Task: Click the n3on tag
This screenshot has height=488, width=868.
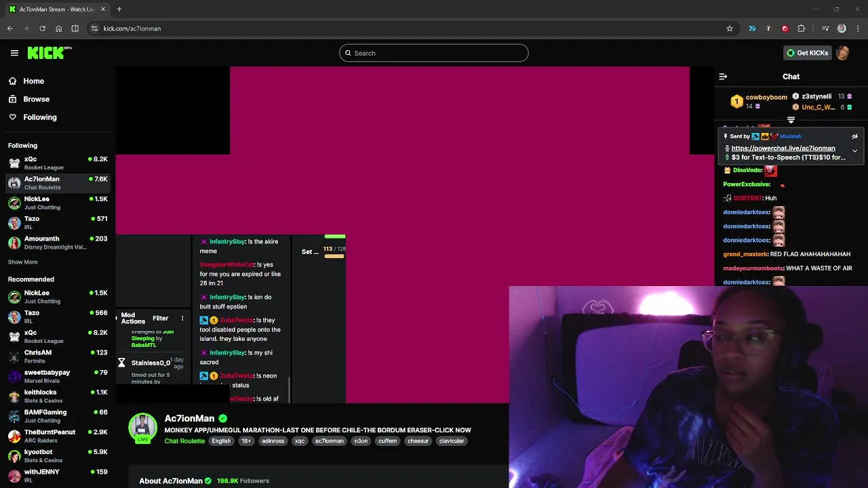Action: 361,441
